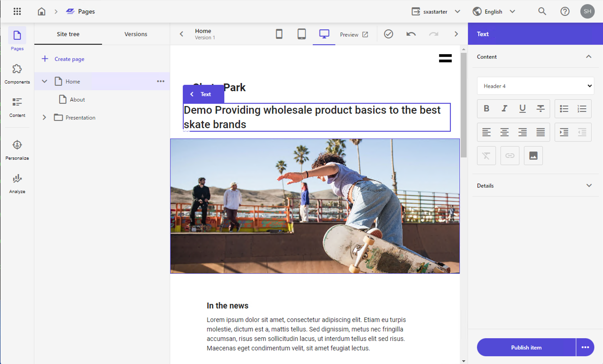Viewport: 603px width, 364px height.
Task: Click the back chevron on Text chip
Action: [192, 94]
